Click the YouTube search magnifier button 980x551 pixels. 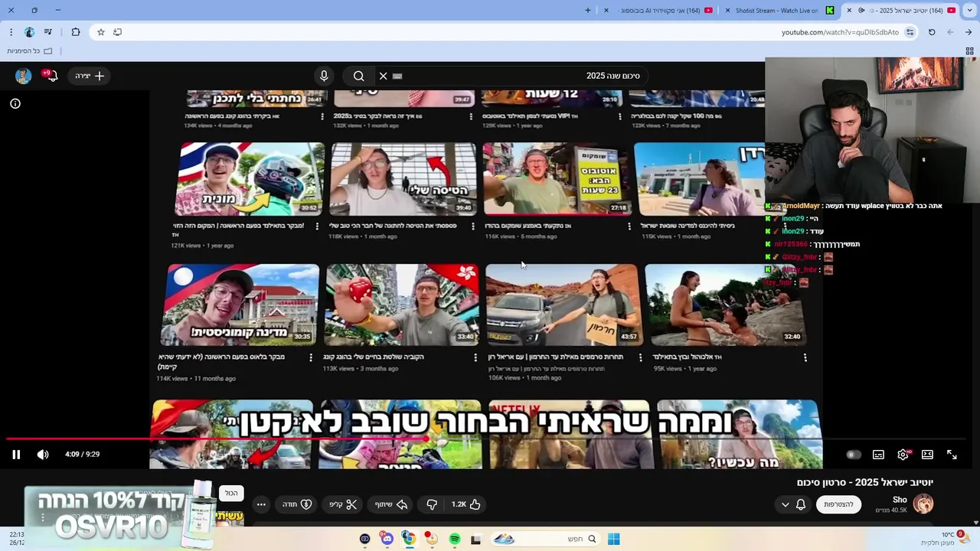tap(358, 76)
